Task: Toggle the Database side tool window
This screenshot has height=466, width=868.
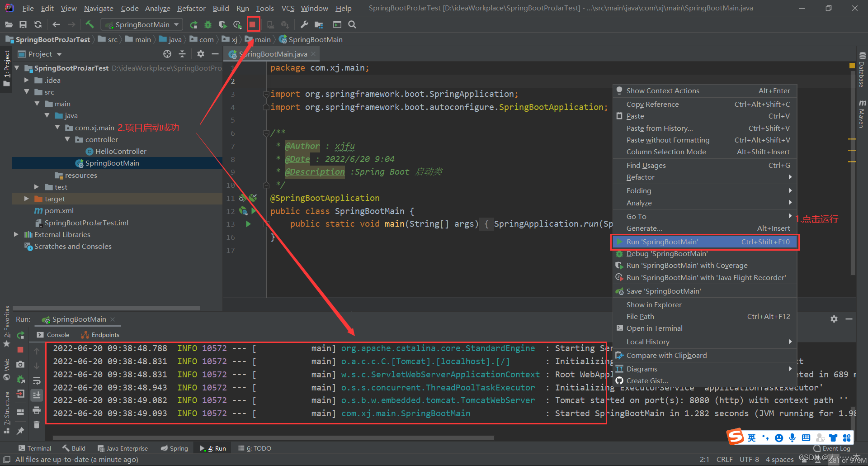Action: [x=862, y=70]
